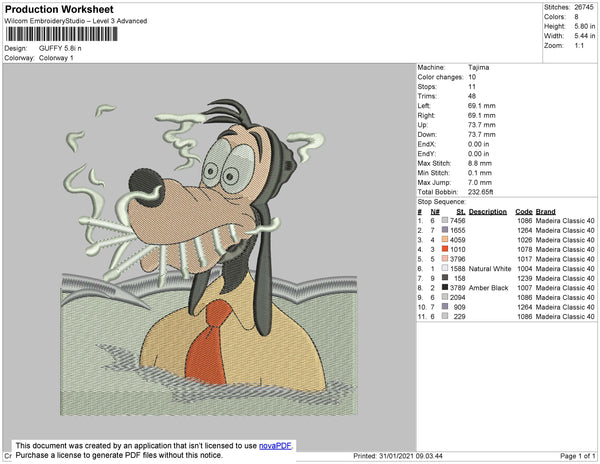Viewport: 600px width, 464px height.
Task: Click the Stop Sequence heading
Action: click(442, 202)
